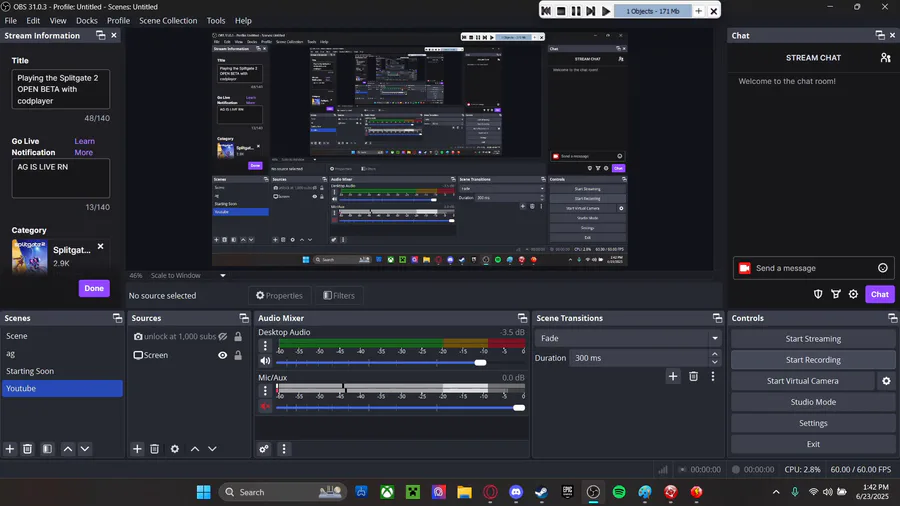Open the Profile menu
The width and height of the screenshot is (900, 506).
(x=118, y=21)
